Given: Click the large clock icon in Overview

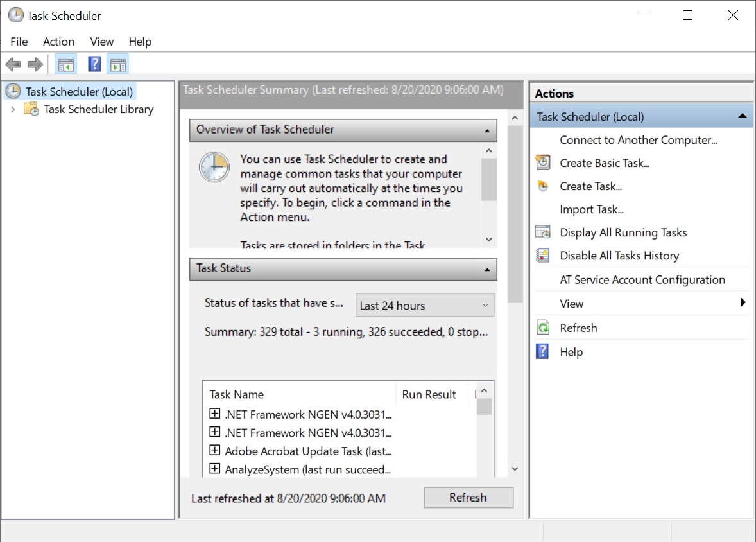Looking at the screenshot, I should tap(214, 167).
